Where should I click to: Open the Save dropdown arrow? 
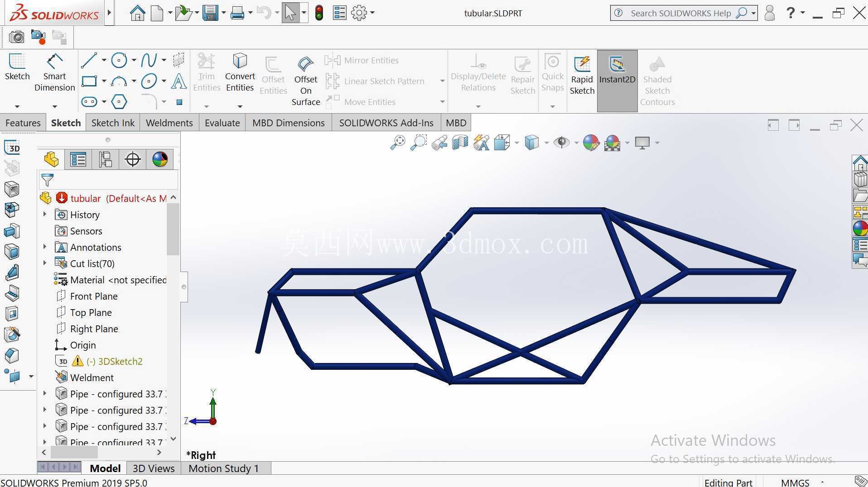[223, 13]
